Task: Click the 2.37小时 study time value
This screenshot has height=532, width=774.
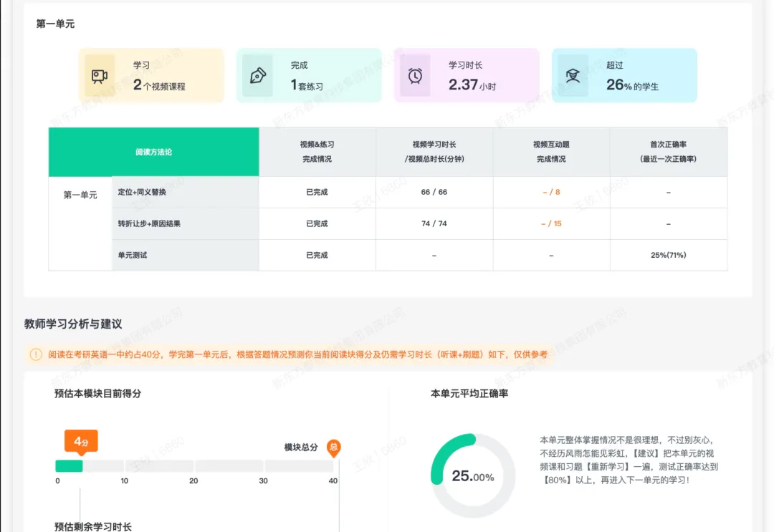Action: click(472, 85)
